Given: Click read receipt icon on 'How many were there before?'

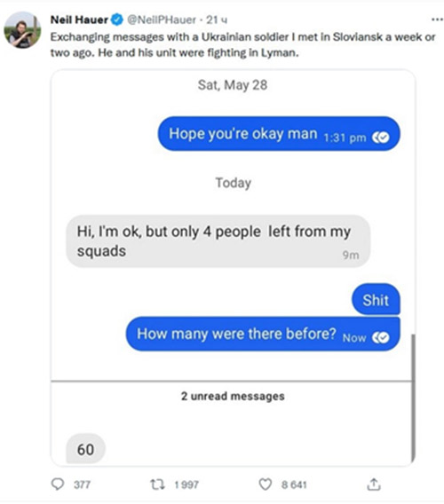Looking at the screenshot, I should (x=381, y=337).
